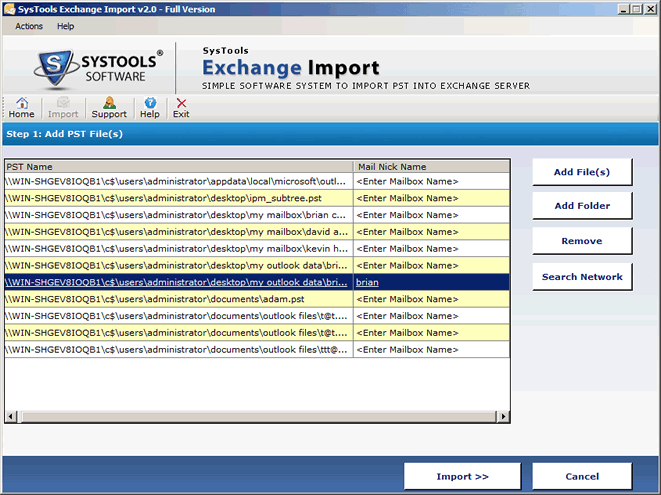
Task: Click the Add Folder button
Action: coord(582,206)
